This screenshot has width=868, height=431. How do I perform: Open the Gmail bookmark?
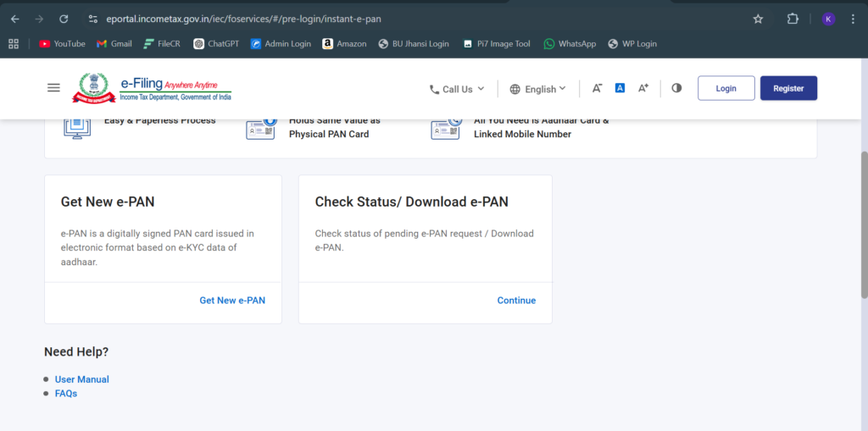tap(114, 44)
